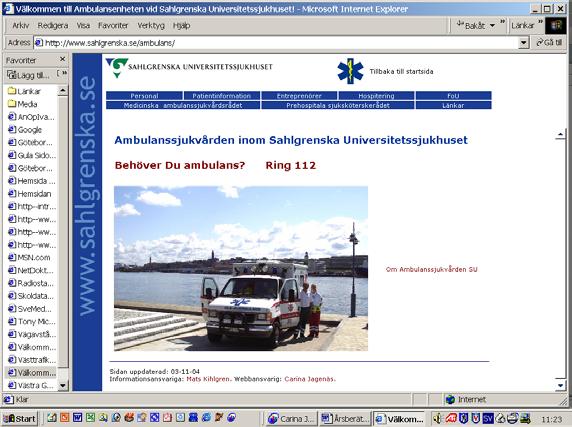Open the Radiosta favorite

pos(31,283)
